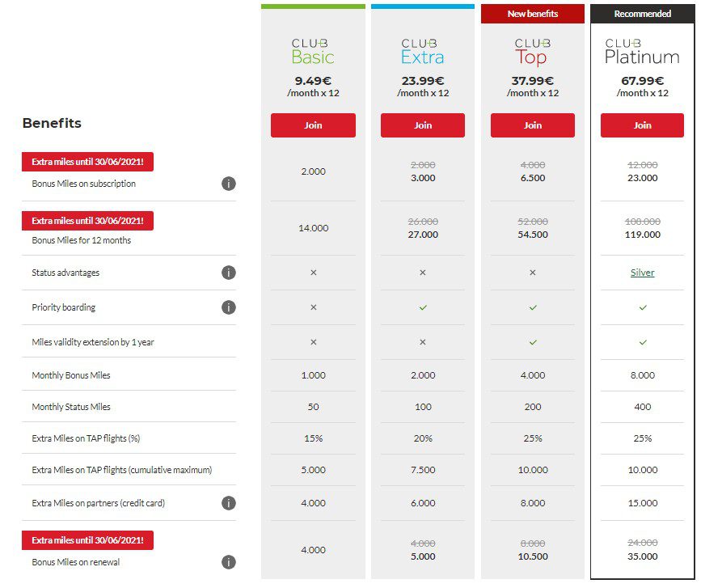Select the 7.500 Club Extra cumulative maximum value
The image size is (701, 588).
(423, 470)
